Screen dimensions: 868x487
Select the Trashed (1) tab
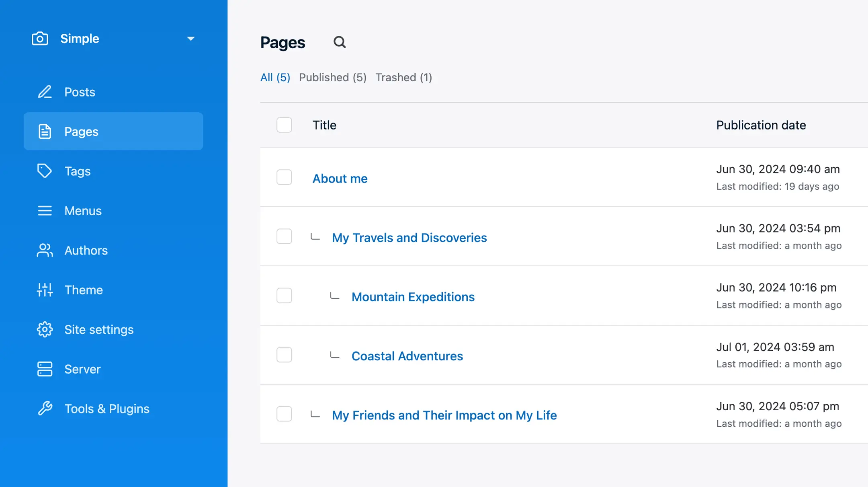click(x=403, y=77)
